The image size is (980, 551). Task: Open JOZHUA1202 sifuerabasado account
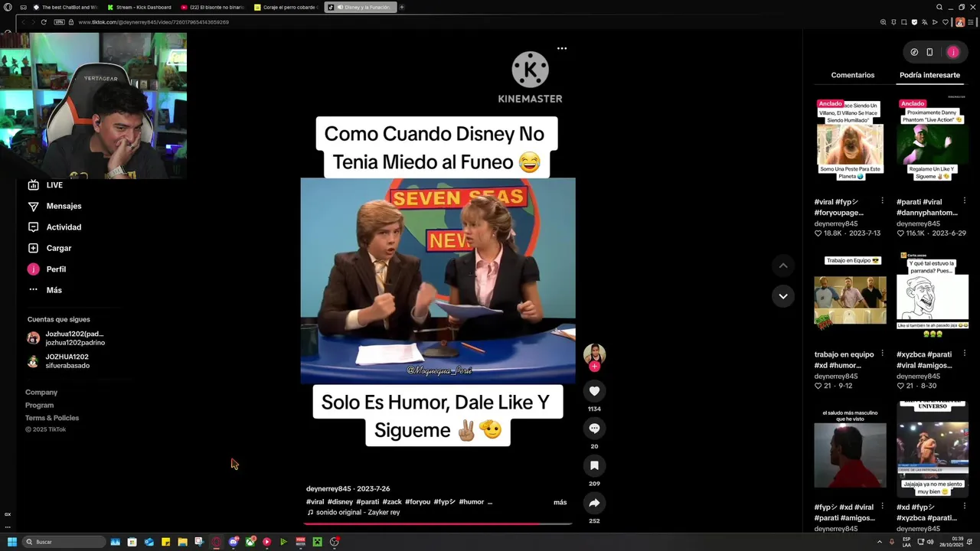coord(58,361)
